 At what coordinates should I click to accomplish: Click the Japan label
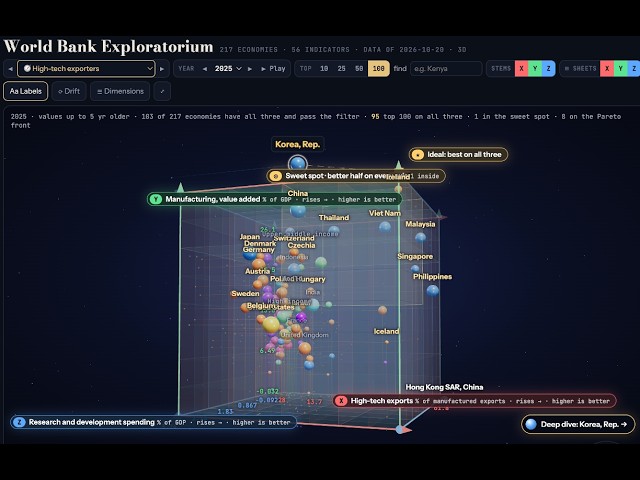coord(250,237)
